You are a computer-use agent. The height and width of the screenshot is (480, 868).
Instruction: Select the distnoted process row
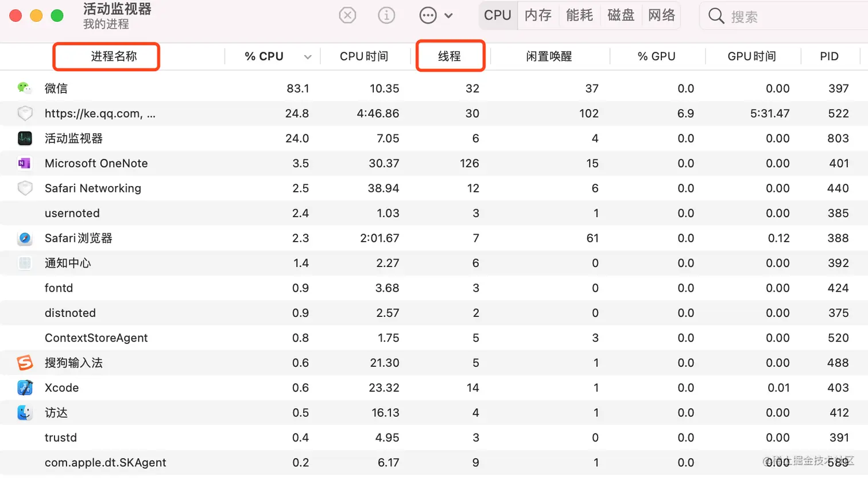pos(434,313)
